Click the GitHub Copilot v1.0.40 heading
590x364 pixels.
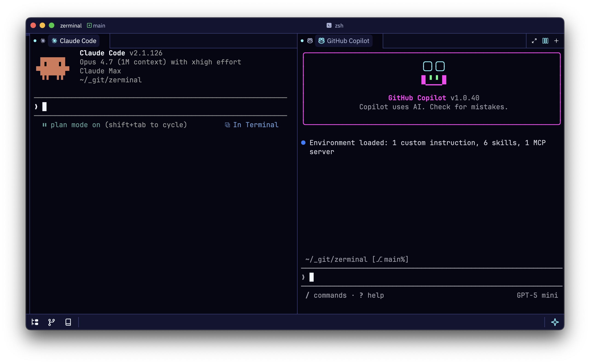pyautogui.click(x=434, y=98)
